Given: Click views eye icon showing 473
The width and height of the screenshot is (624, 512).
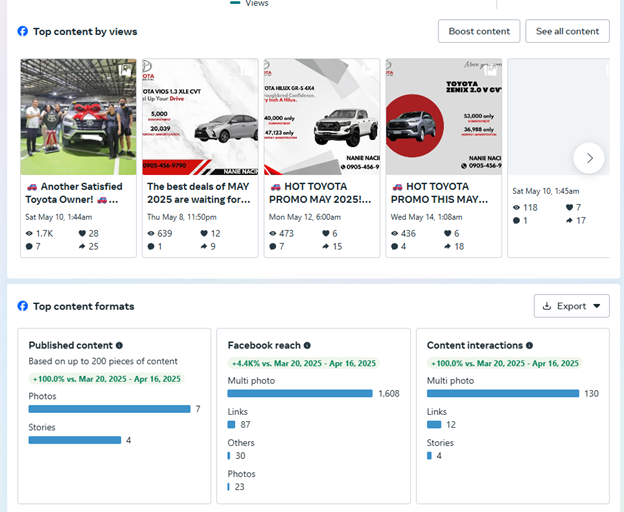Looking at the screenshot, I should coord(273,234).
